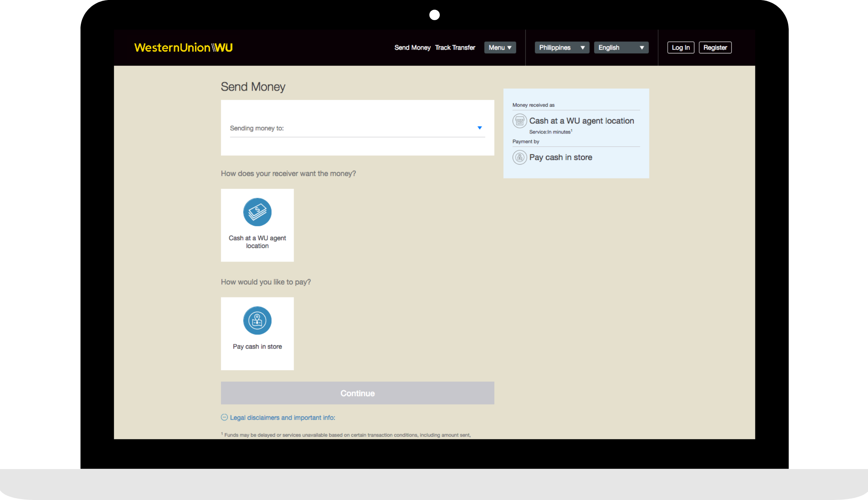Click the Western Union logo
Image resolution: width=868 pixels, height=500 pixels.
[x=183, y=48]
